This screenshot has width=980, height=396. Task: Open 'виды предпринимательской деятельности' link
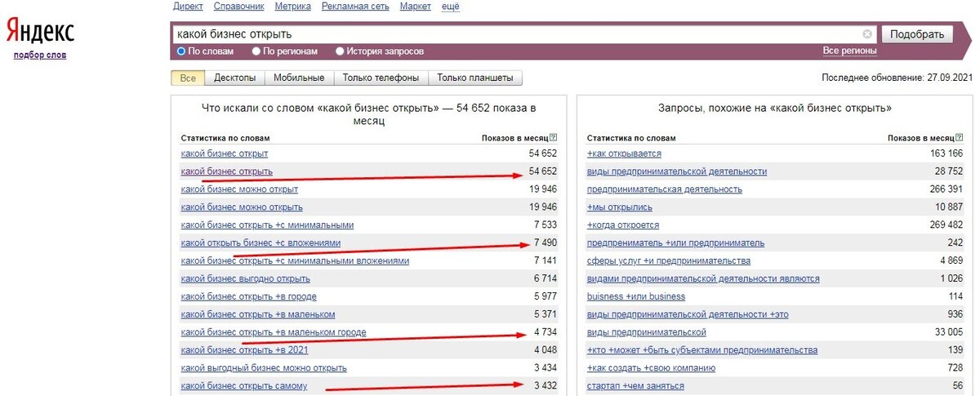[x=677, y=171]
